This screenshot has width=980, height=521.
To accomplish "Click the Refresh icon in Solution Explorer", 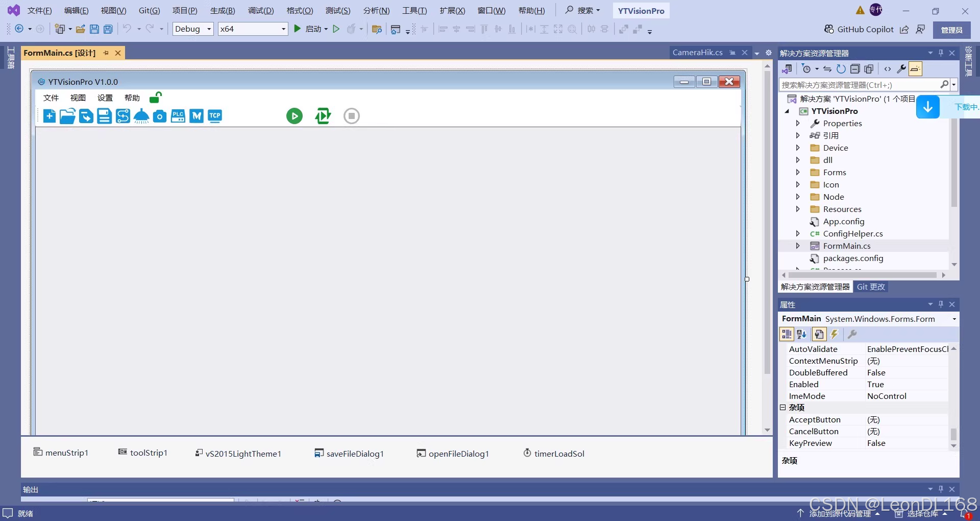I will [x=841, y=69].
